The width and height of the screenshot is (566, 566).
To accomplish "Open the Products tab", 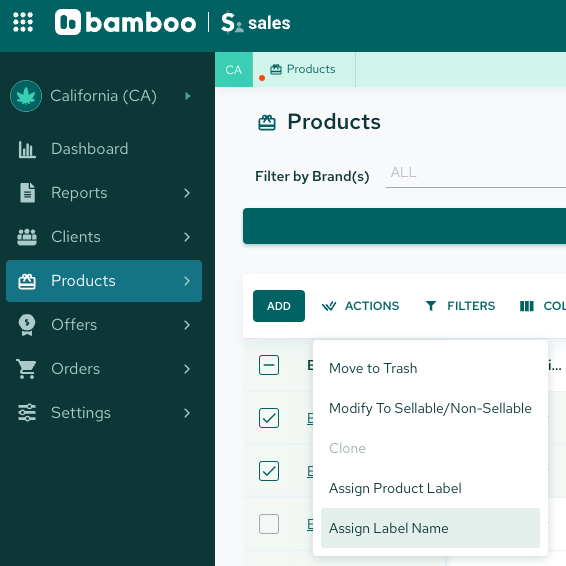I will (303, 69).
